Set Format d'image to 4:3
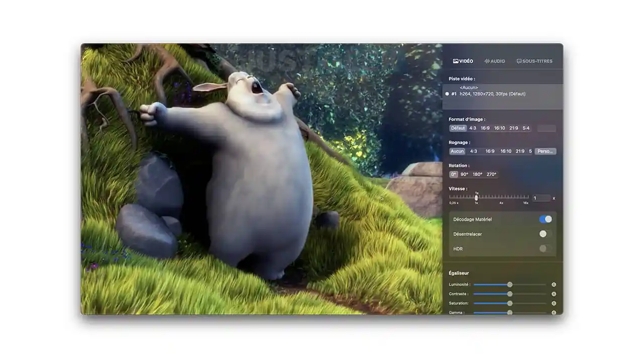 [473, 128]
